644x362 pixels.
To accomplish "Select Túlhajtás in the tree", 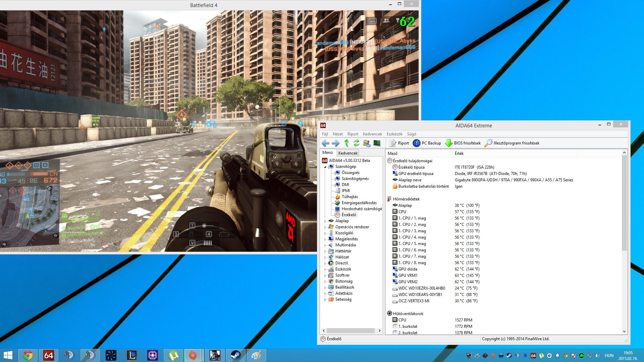I will pyautogui.click(x=350, y=197).
